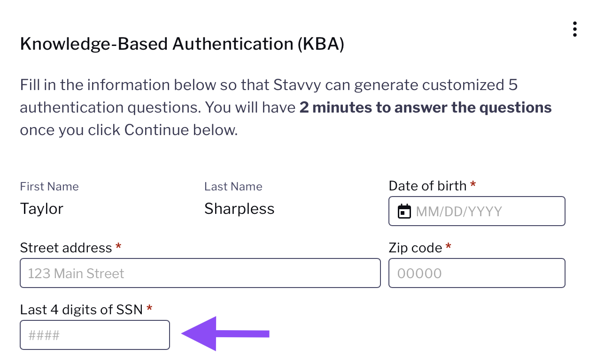
Task: Select the last name value Sharpless
Action: (240, 209)
